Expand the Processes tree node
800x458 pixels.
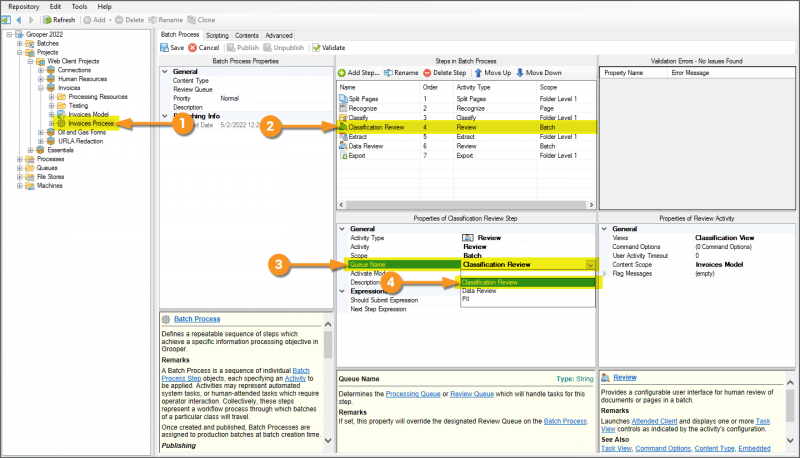[x=19, y=159]
